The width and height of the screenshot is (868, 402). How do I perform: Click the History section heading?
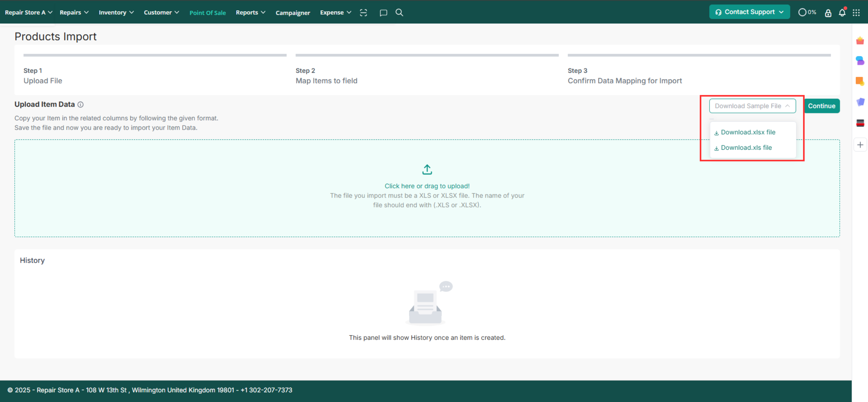point(32,261)
